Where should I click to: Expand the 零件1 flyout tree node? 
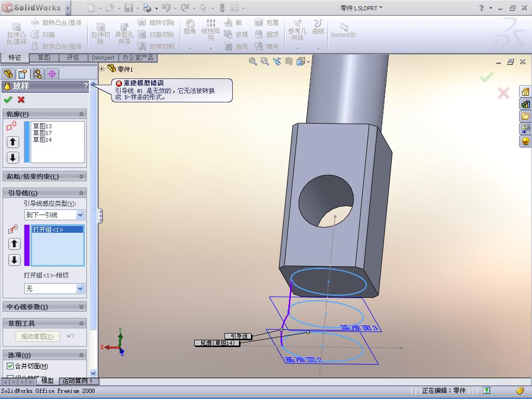click(x=102, y=69)
